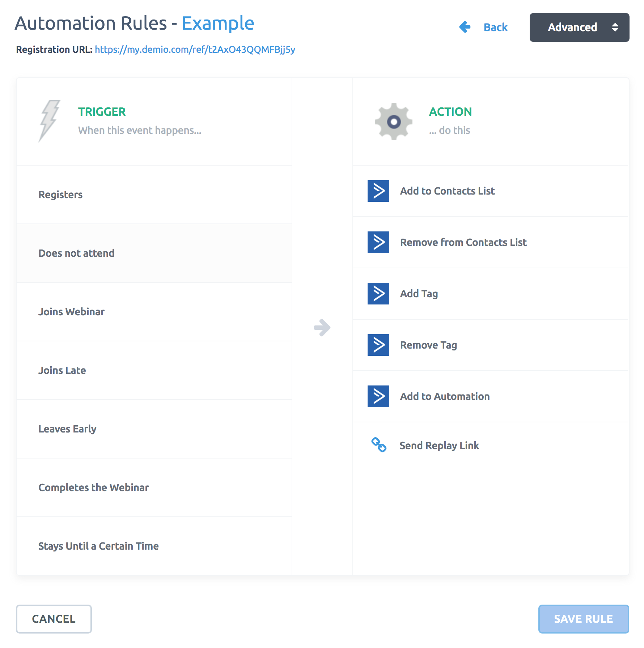Select the Add to Contacts List action

point(491,191)
